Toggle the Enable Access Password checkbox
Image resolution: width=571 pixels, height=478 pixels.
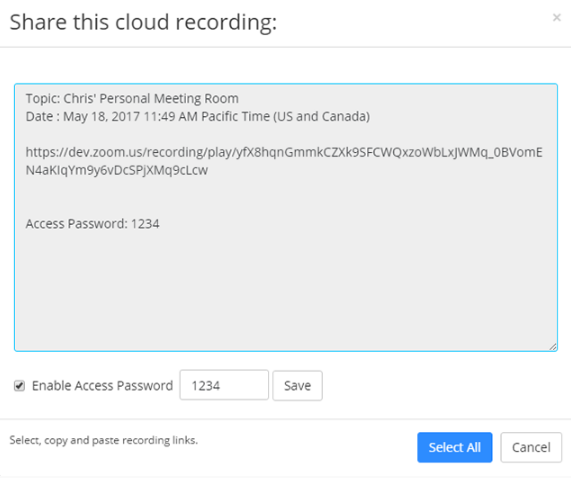[19, 386]
